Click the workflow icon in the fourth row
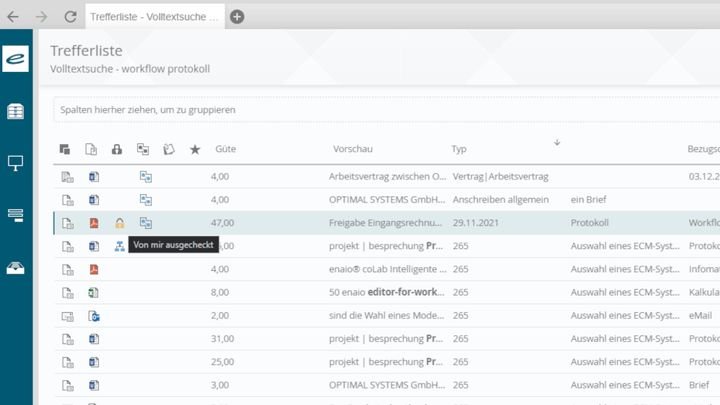Image resolution: width=720 pixels, height=405 pixels. pyautogui.click(x=120, y=246)
